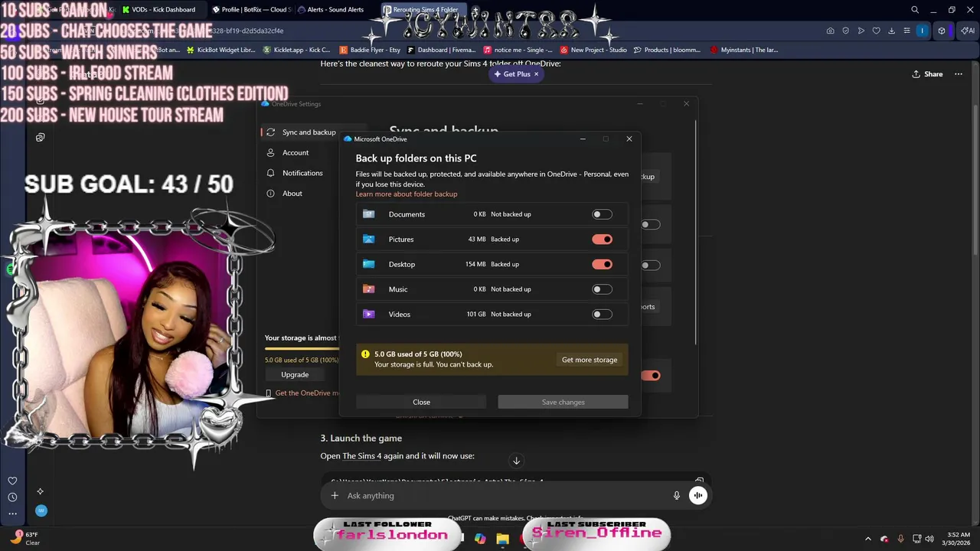Toggle Documents folder backup switch
980x551 pixels.
click(x=602, y=214)
